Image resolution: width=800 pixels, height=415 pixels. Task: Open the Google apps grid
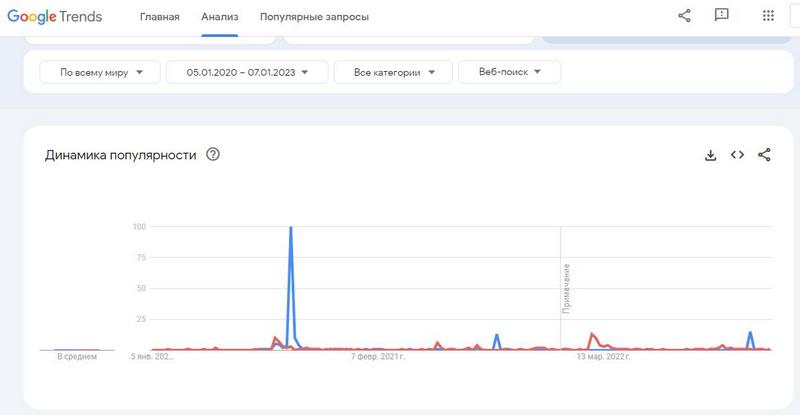point(769,16)
